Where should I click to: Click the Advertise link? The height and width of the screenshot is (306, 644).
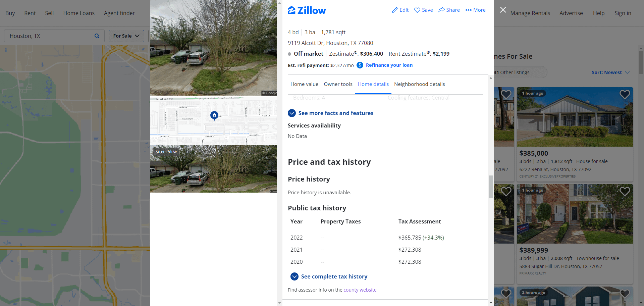point(571,13)
